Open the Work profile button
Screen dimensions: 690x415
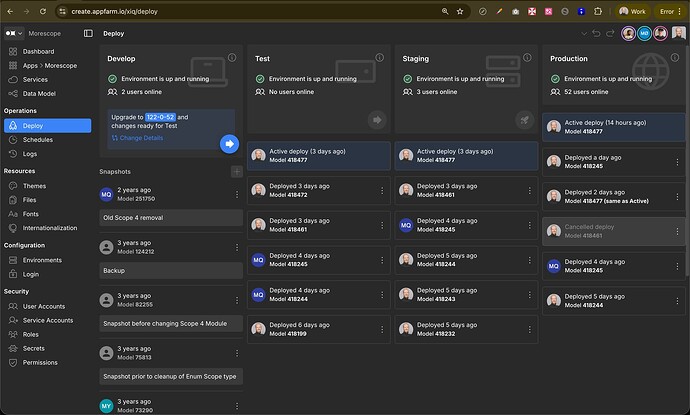pyautogui.click(x=632, y=11)
